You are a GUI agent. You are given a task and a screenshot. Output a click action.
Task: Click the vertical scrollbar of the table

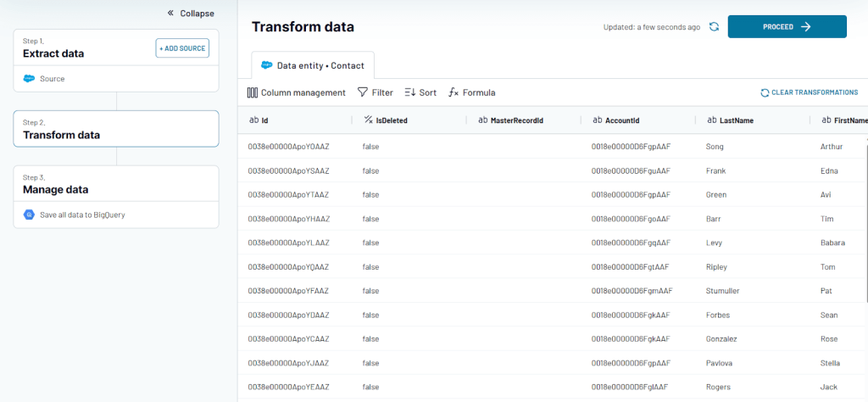click(x=865, y=221)
